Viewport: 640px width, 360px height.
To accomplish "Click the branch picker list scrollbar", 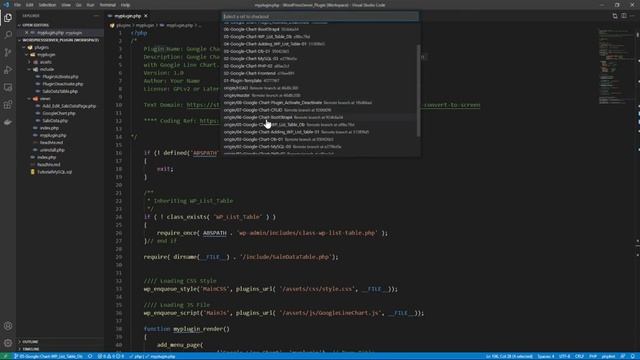I will tap(418, 91).
